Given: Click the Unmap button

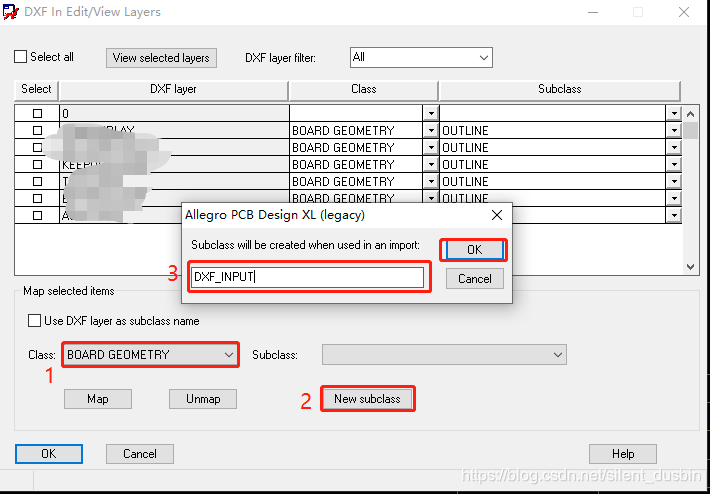Looking at the screenshot, I should point(203,399).
